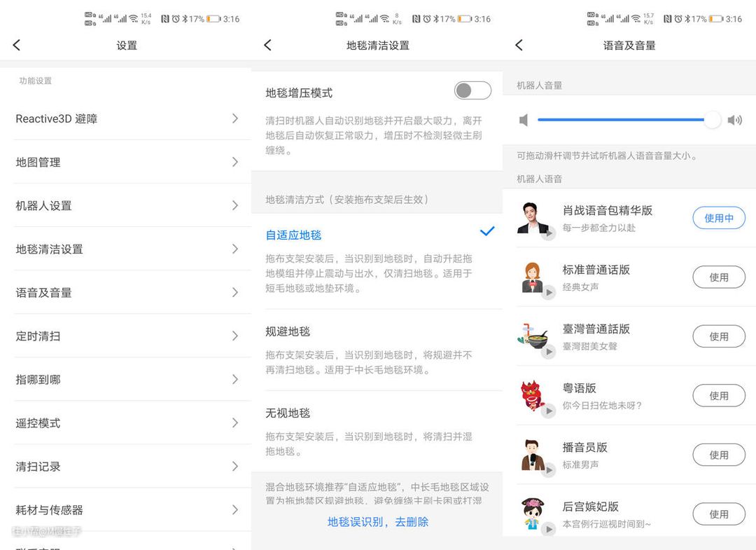Open 耗材与传感器 chevron
This screenshot has width=756, height=550.
click(235, 509)
